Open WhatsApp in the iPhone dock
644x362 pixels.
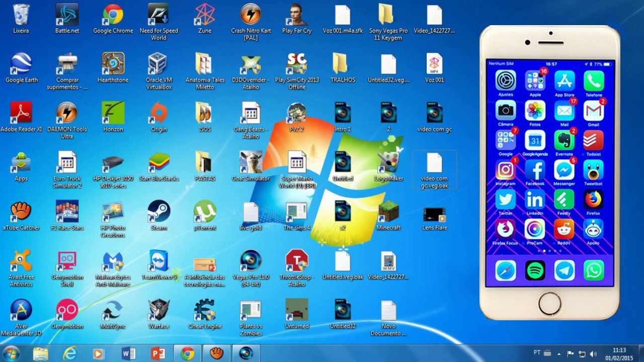(594, 270)
